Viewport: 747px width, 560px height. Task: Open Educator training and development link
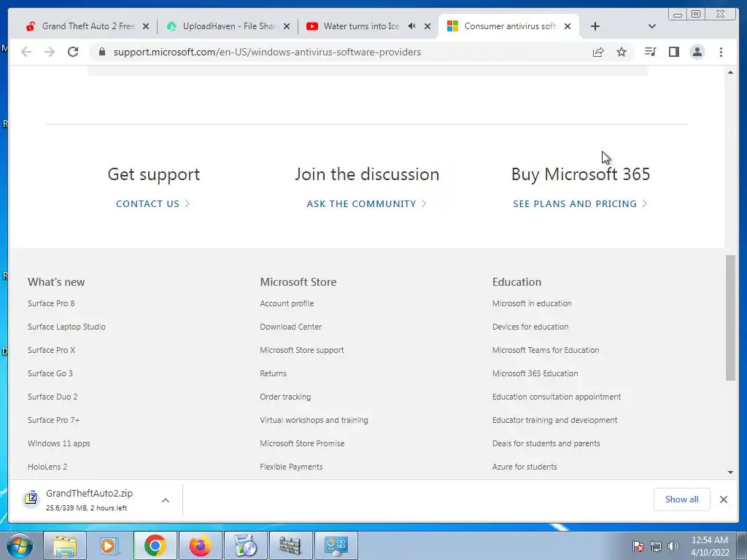[x=554, y=420]
